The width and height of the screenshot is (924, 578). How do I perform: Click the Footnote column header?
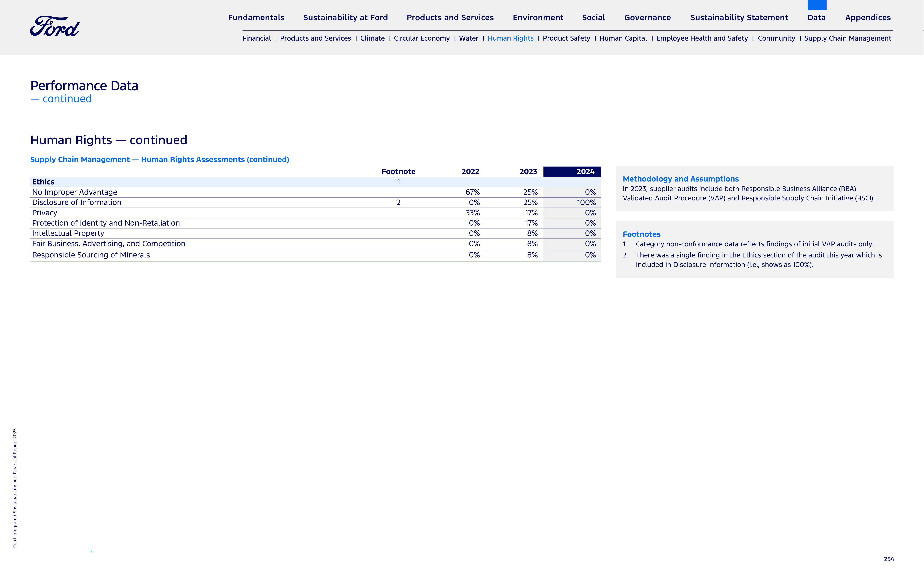398,172
